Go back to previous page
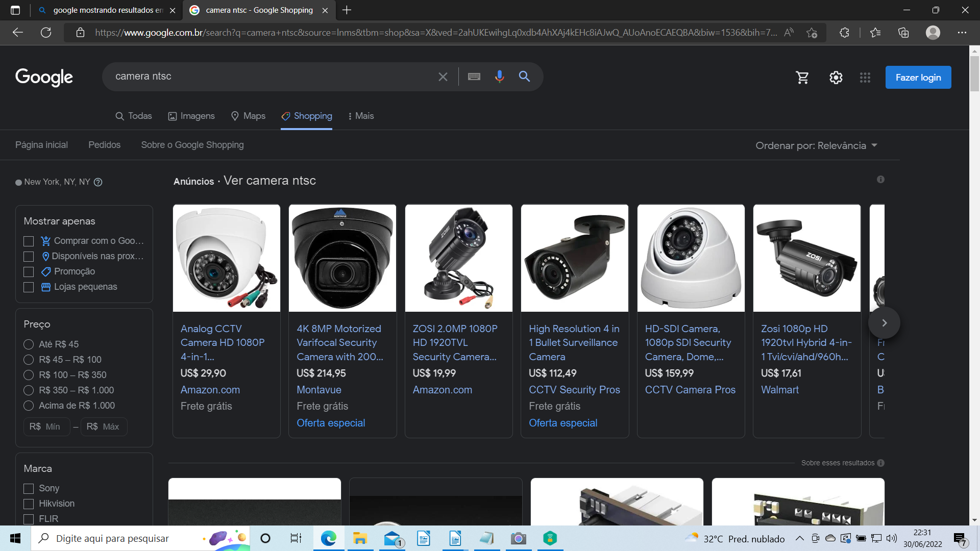Image resolution: width=980 pixels, height=551 pixels. pos(18,33)
